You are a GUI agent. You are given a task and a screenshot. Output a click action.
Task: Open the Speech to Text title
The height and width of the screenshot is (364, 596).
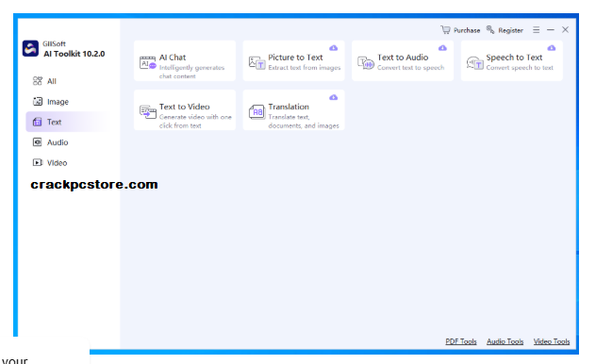click(514, 58)
